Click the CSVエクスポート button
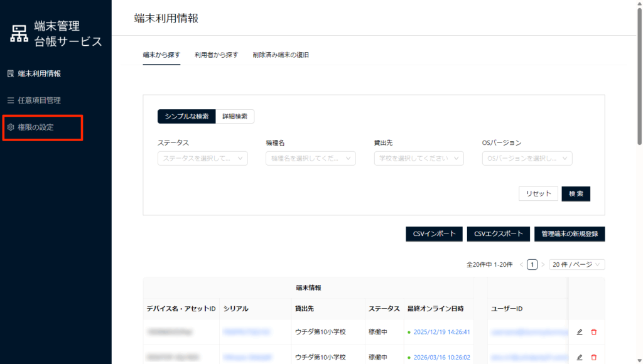The height and width of the screenshot is (364, 643). coord(499,234)
